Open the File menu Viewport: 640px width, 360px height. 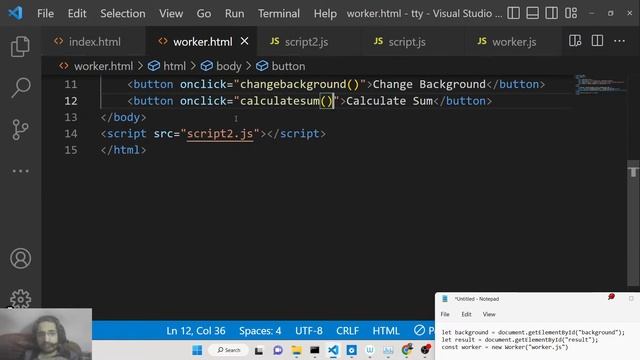[45, 13]
